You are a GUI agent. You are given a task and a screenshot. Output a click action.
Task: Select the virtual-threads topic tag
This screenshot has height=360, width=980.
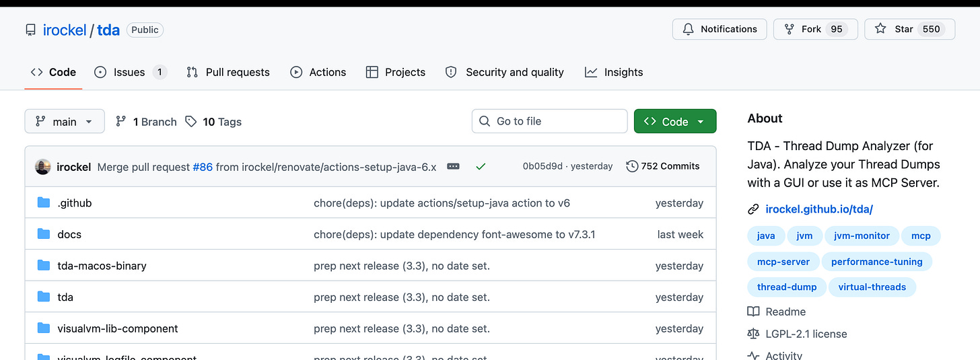(x=872, y=287)
